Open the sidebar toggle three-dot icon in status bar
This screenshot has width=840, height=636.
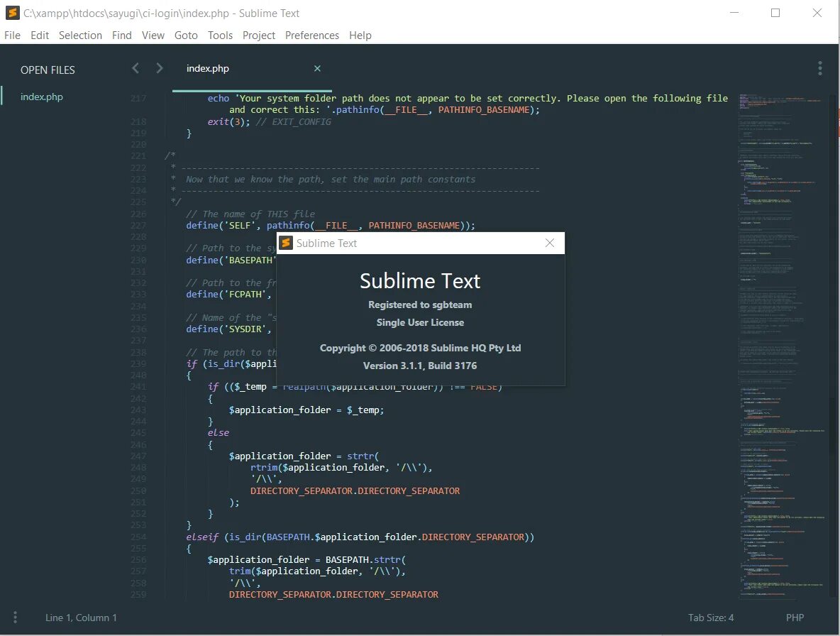tap(15, 618)
